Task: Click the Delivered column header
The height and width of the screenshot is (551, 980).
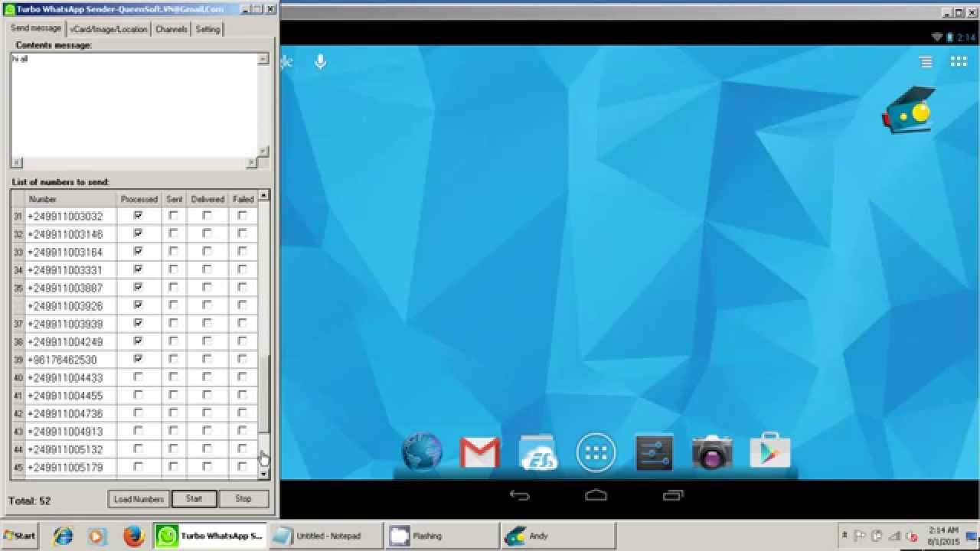Action: click(207, 199)
